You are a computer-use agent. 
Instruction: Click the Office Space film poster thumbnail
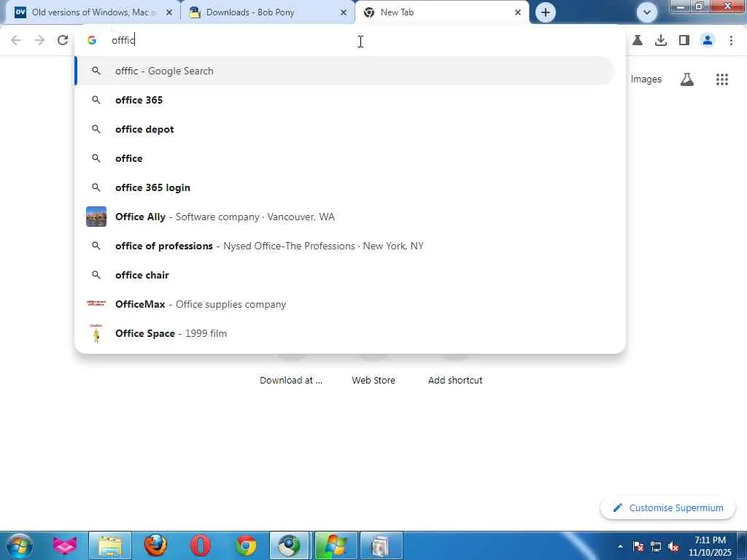[96, 333]
